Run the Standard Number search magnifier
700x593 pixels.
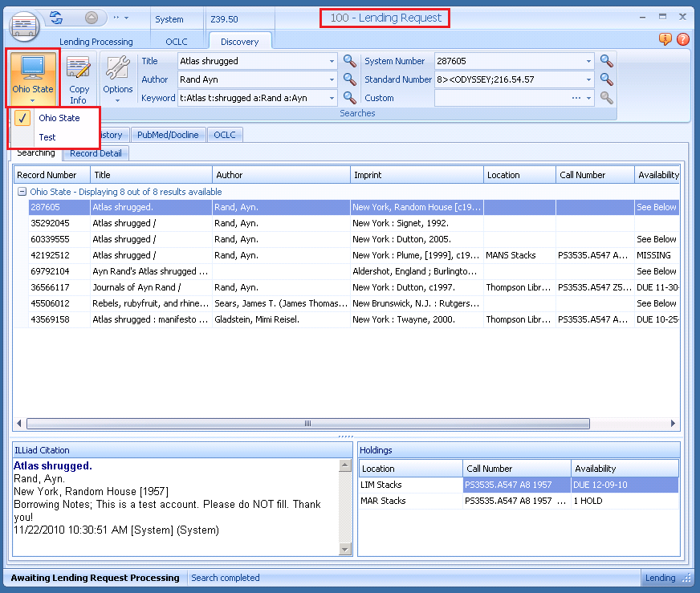607,79
